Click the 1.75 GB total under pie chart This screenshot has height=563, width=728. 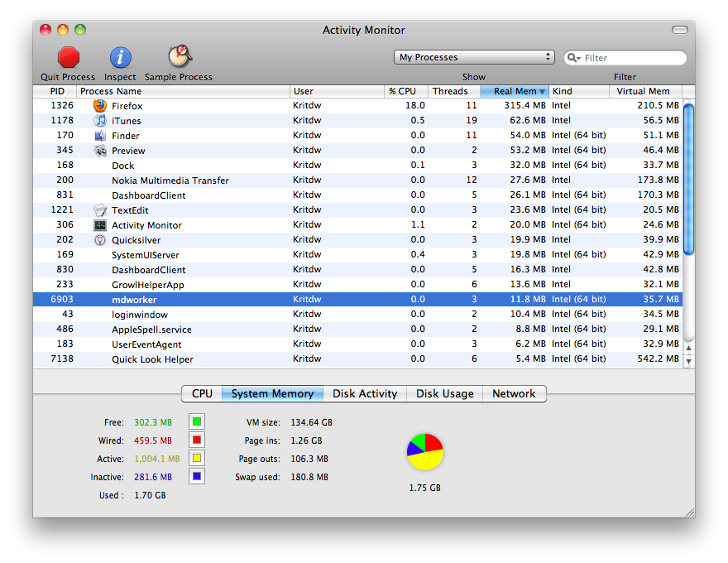(x=425, y=488)
